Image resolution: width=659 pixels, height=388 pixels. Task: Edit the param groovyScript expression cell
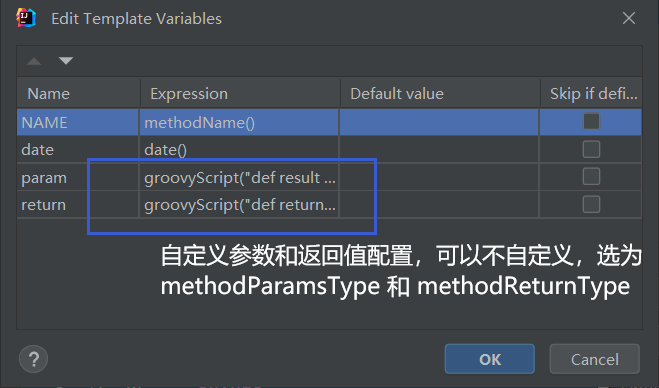pos(239,177)
